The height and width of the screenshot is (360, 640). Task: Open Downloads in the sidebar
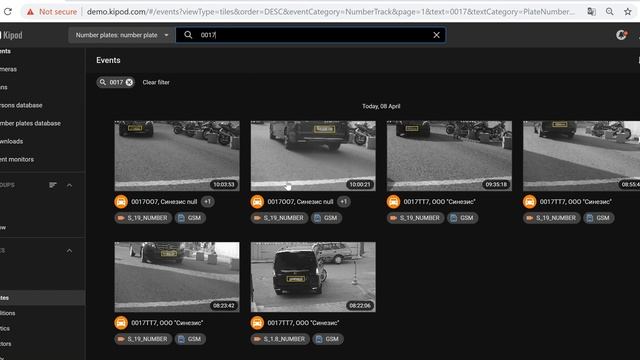tap(11, 141)
